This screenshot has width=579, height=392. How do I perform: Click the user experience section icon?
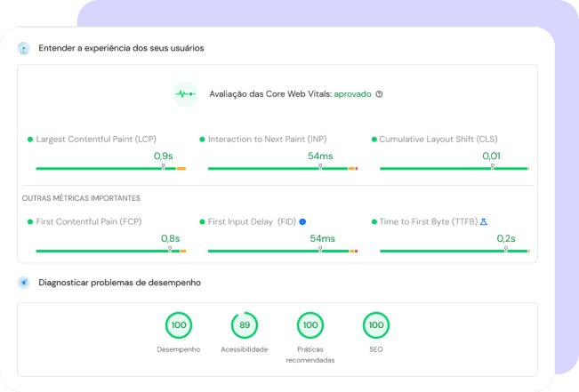coord(24,48)
